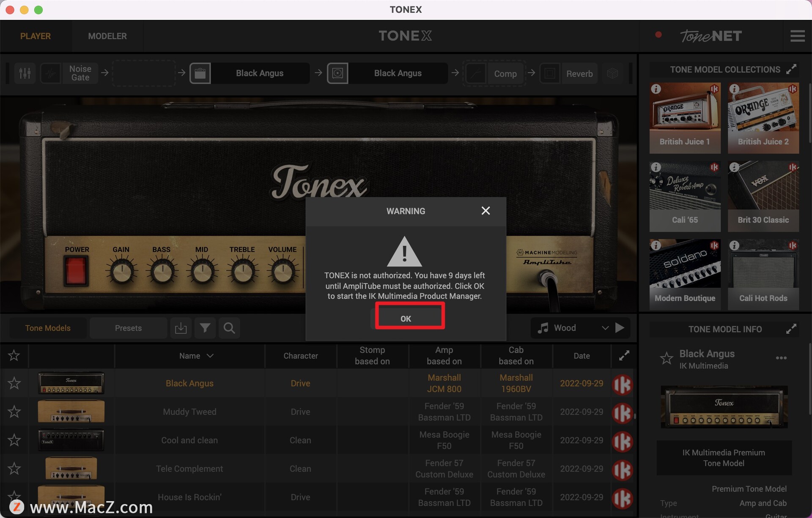812x518 pixels.
Task: Show info for Modern Boutique collection
Action: pyautogui.click(x=656, y=245)
